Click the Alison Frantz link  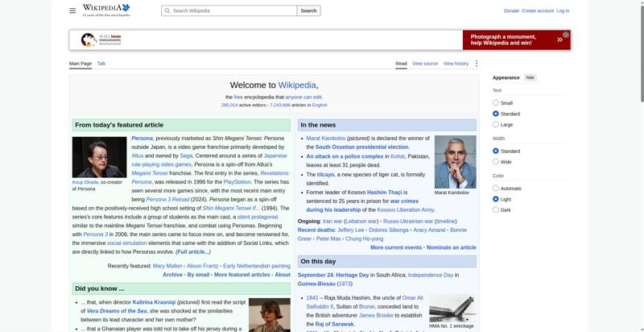[x=203, y=266]
